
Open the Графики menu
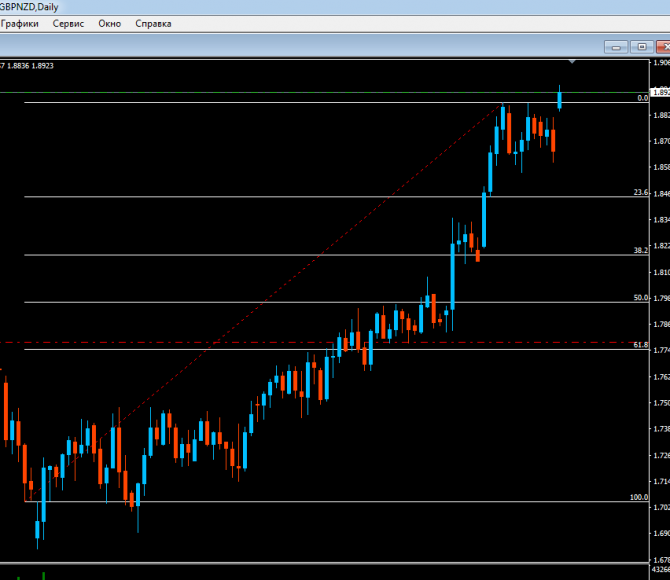[19, 24]
